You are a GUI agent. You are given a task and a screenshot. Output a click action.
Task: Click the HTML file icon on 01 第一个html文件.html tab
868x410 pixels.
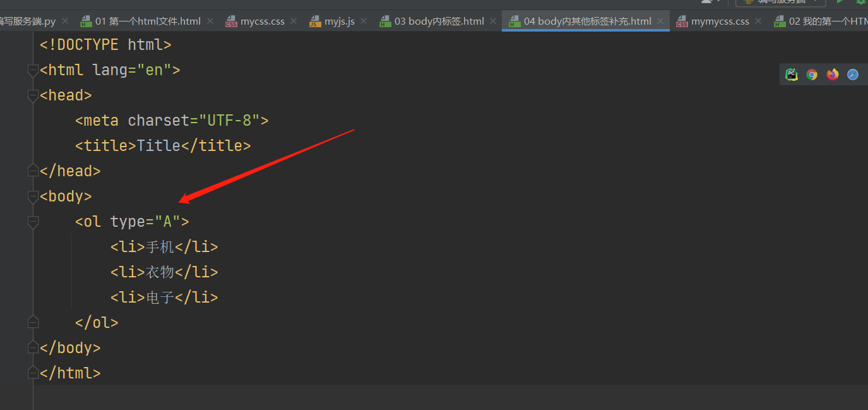coord(86,21)
